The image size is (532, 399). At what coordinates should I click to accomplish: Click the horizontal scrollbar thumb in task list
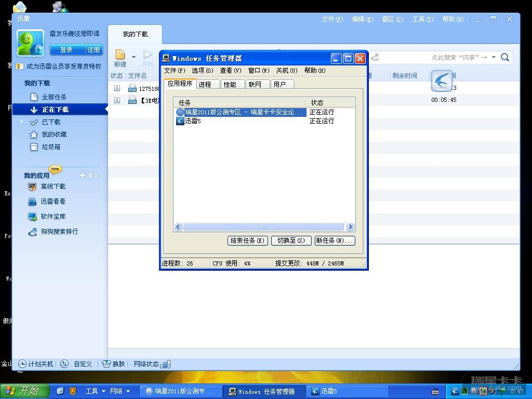pyautogui.click(x=263, y=227)
